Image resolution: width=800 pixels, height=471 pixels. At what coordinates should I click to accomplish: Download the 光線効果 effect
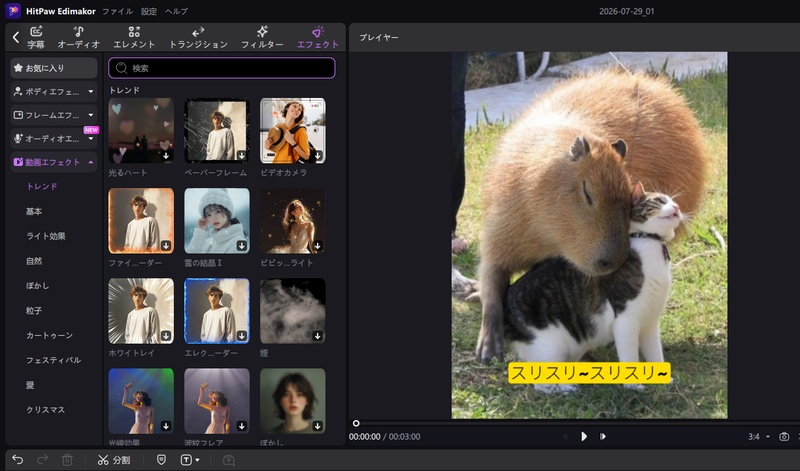166,426
